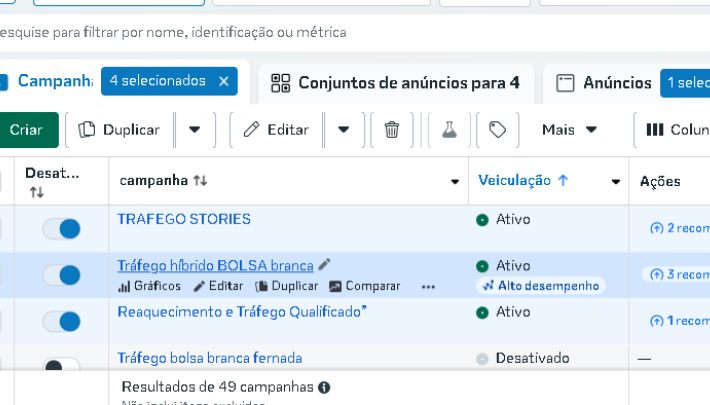The height and width of the screenshot is (405, 710).
Task: Toggle off TRAFEGO STORIES campaign
Action: coord(61,229)
